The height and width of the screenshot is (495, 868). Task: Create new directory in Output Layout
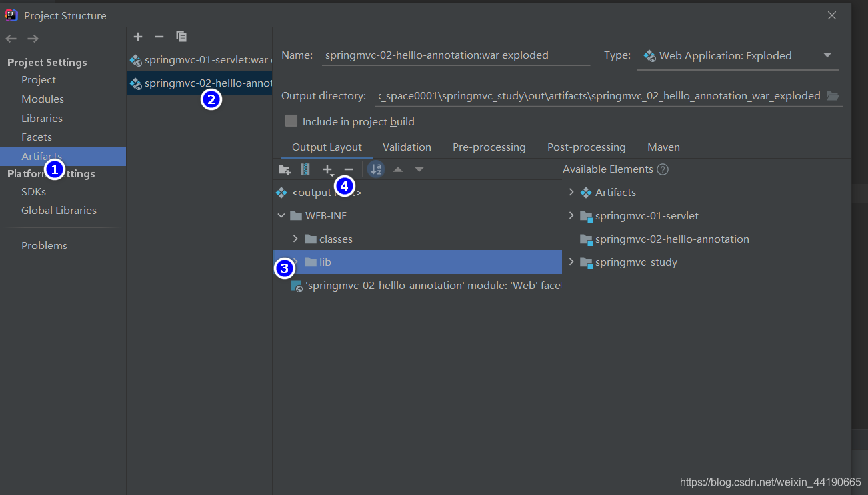click(x=285, y=169)
